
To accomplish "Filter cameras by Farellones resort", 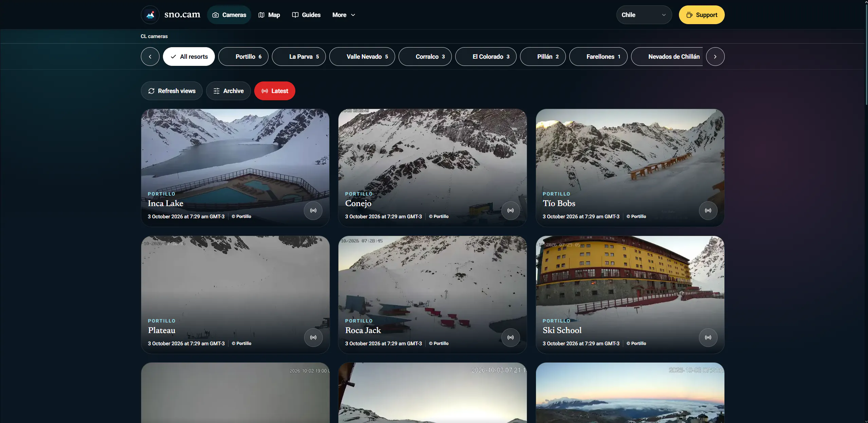I will click(x=598, y=57).
